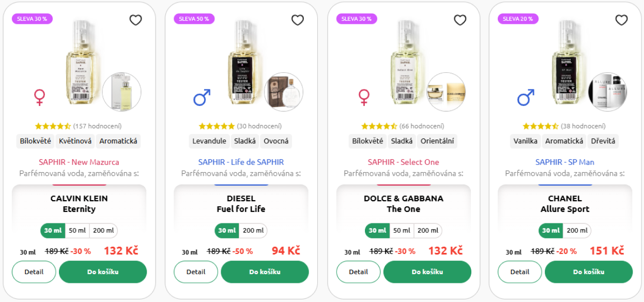This screenshot has width=644, height=302.
Task: Save SP Man with heart icon
Action: click(x=621, y=20)
